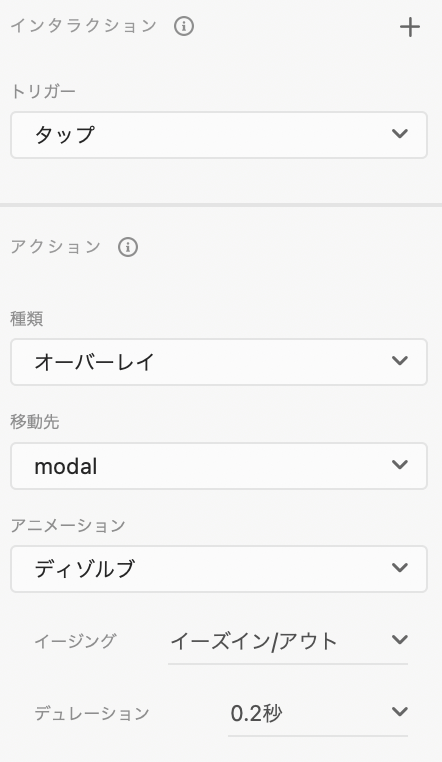Open the トリガー dropdown showing タップ

click(x=219, y=135)
